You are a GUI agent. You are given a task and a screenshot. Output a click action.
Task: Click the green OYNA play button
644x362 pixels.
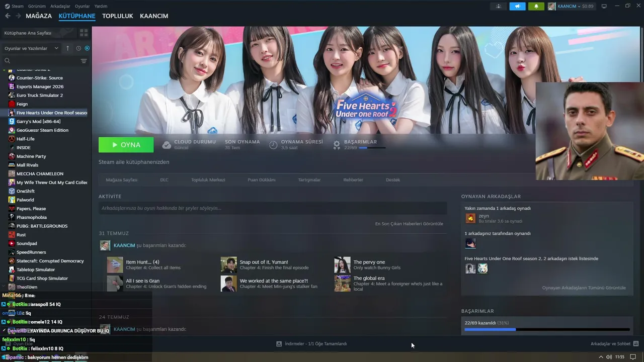click(x=126, y=145)
